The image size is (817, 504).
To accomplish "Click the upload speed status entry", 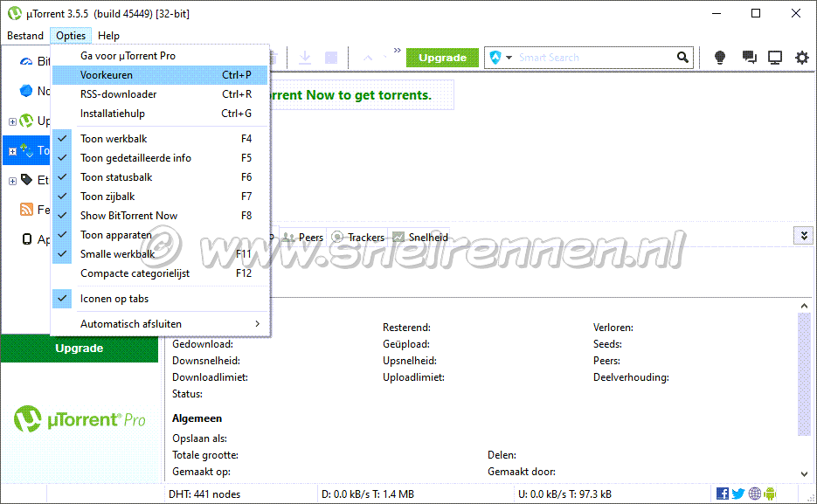I will [x=564, y=494].
